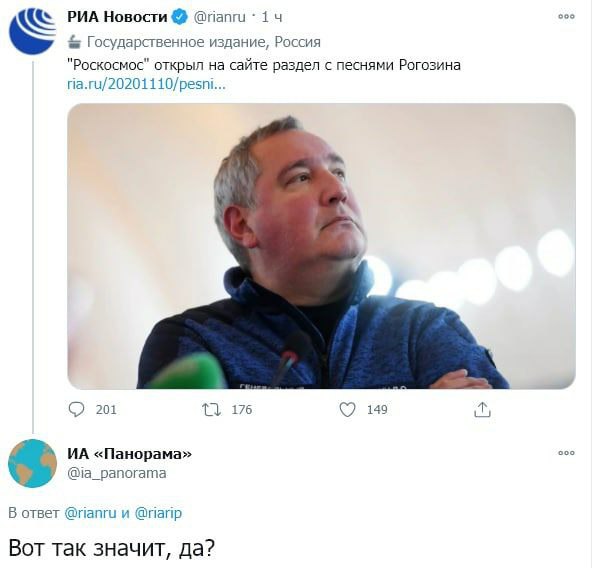Click the blue verified badge

[x=179, y=17]
